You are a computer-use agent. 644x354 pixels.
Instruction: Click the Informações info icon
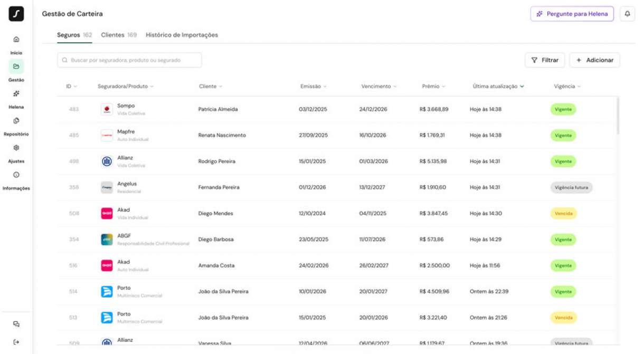pos(16,175)
